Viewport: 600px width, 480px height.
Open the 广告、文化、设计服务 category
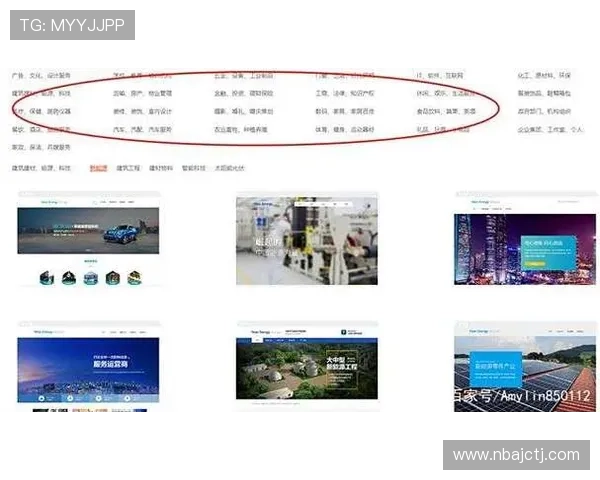(41, 75)
